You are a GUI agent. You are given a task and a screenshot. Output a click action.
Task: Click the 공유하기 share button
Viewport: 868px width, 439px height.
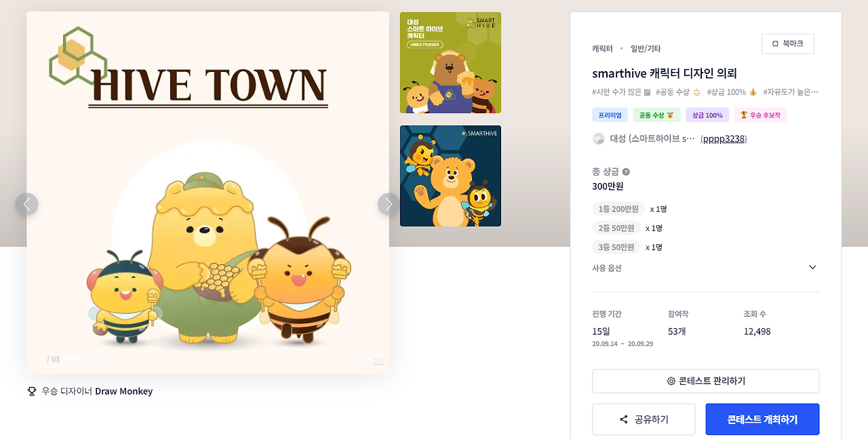(x=644, y=419)
